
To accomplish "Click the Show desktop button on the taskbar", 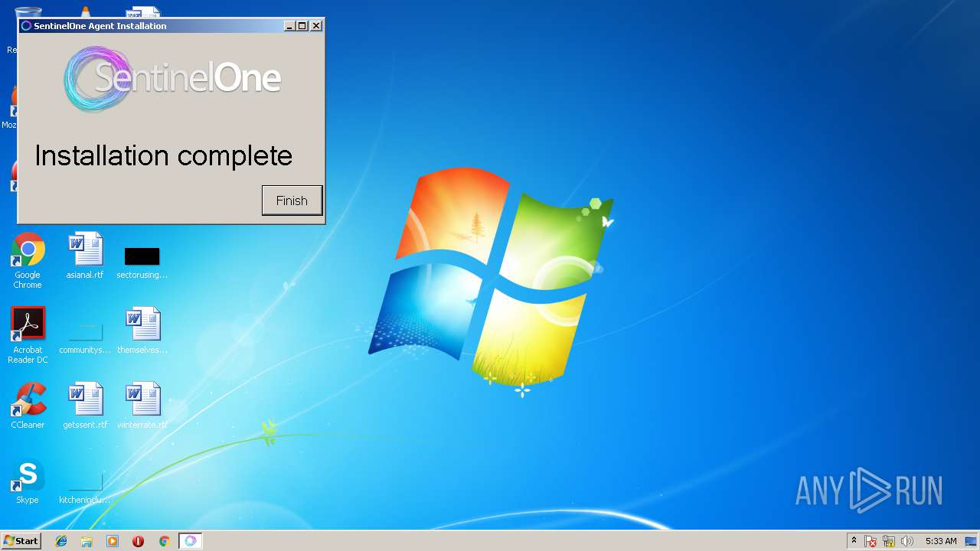I will [x=971, y=541].
